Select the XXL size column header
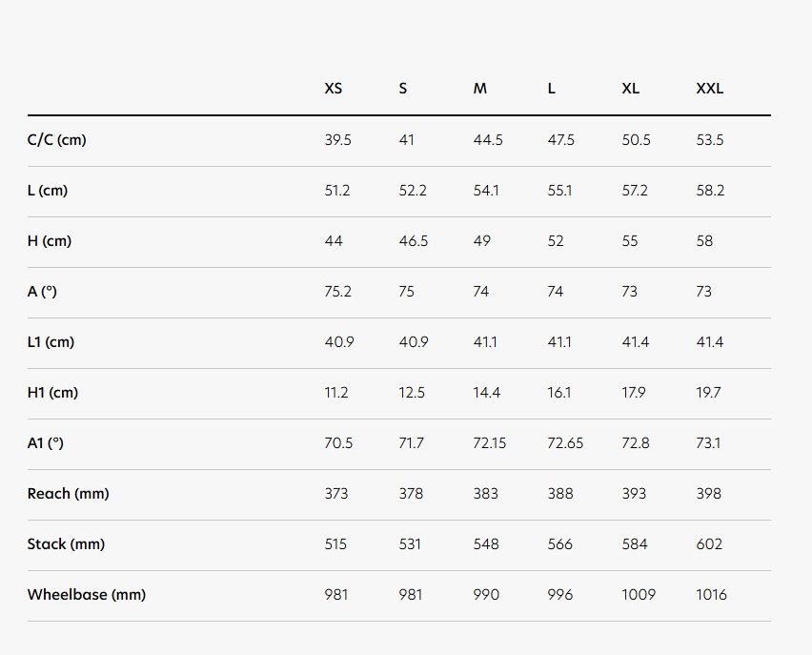The image size is (812, 655). 709,89
